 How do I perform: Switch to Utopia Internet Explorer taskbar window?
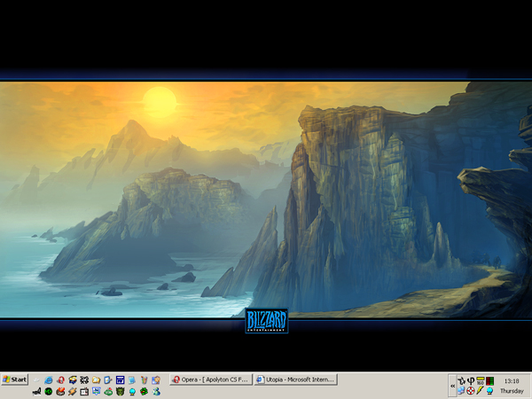click(294, 379)
